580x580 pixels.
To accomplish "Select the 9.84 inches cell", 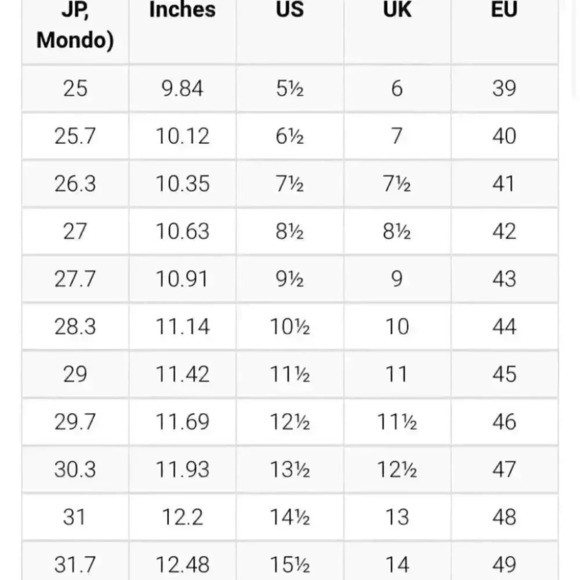I will coord(182,88).
